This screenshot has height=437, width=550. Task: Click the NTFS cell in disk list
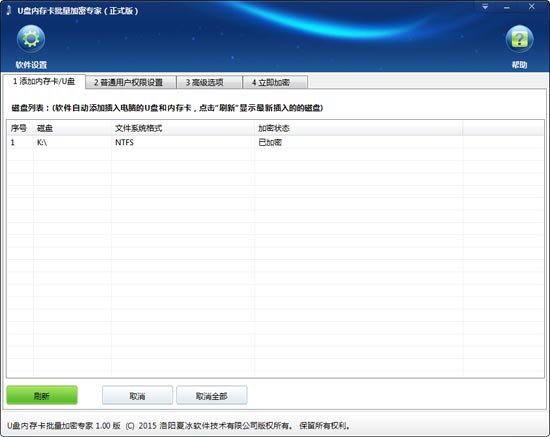click(x=124, y=142)
